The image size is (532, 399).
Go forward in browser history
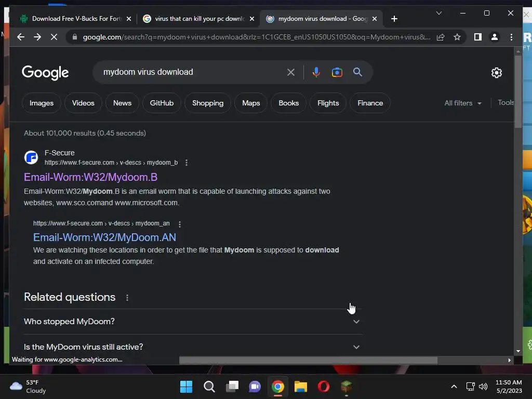pyautogui.click(x=37, y=37)
